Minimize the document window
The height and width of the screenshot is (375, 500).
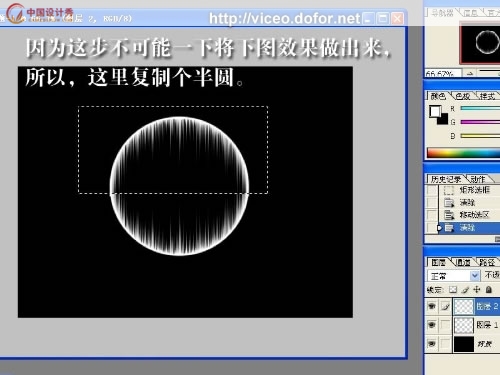pos(368,18)
